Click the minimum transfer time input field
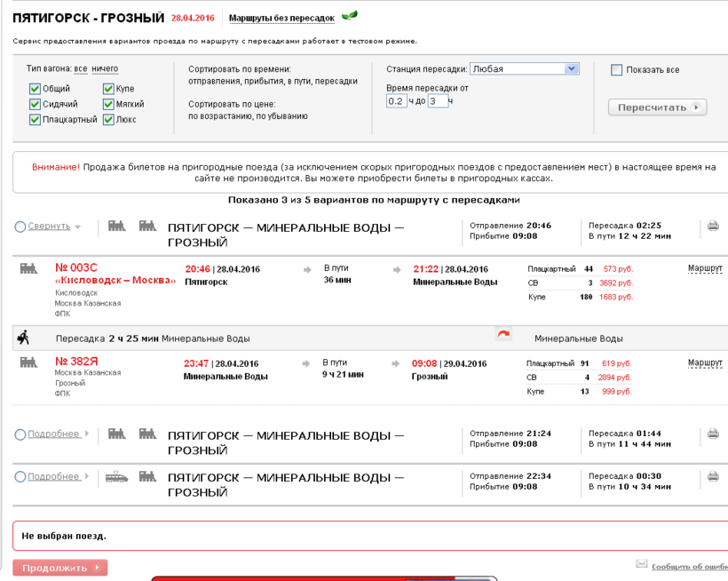Screen dimensions: 728x581 396,101
